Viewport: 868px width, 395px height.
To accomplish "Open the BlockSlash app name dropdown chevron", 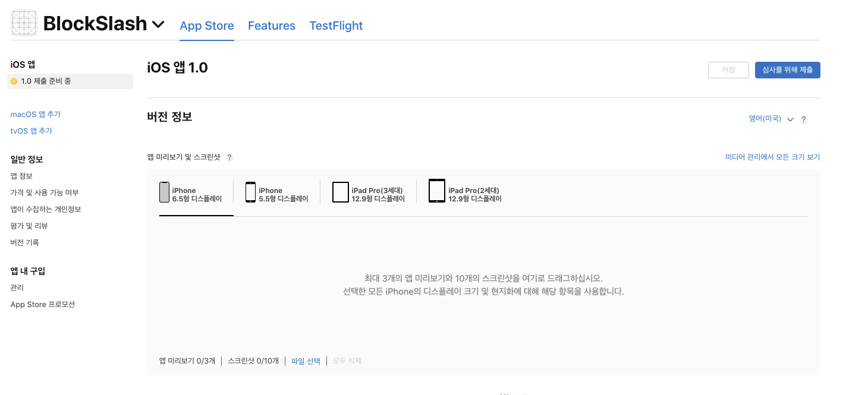I will click(158, 24).
